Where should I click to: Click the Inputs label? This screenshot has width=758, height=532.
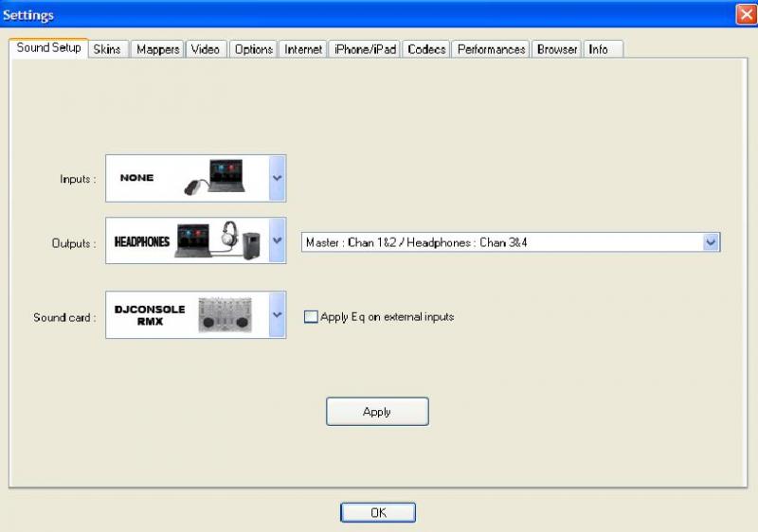coord(78,179)
